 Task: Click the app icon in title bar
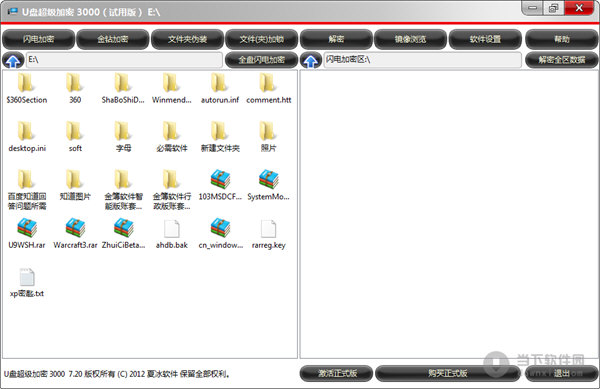click(x=13, y=12)
